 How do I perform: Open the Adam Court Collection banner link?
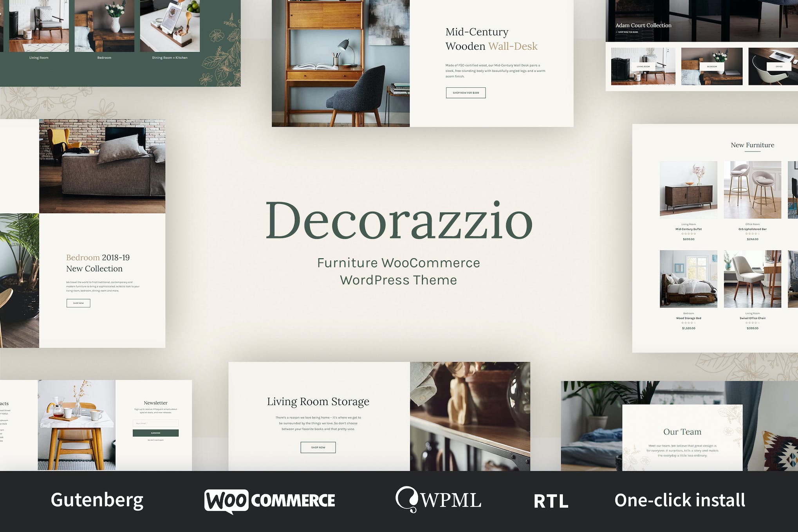[643, 25]
